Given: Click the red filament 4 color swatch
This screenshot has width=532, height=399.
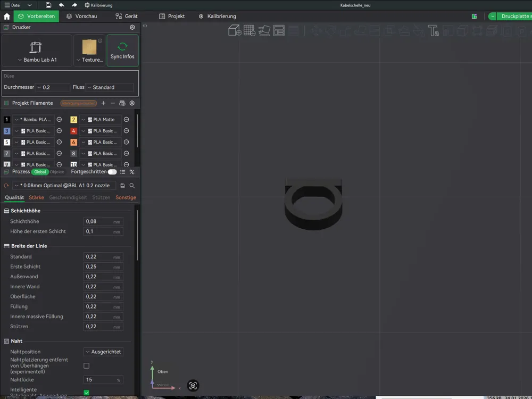Looking at the screenshot, I should tap(73, 131).
